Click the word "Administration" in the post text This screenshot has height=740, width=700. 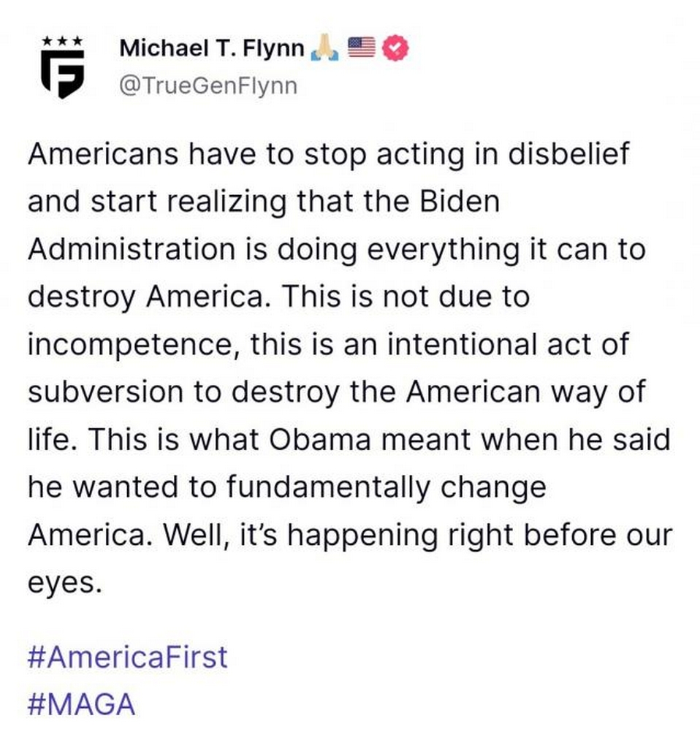click(x=132, y=248)
